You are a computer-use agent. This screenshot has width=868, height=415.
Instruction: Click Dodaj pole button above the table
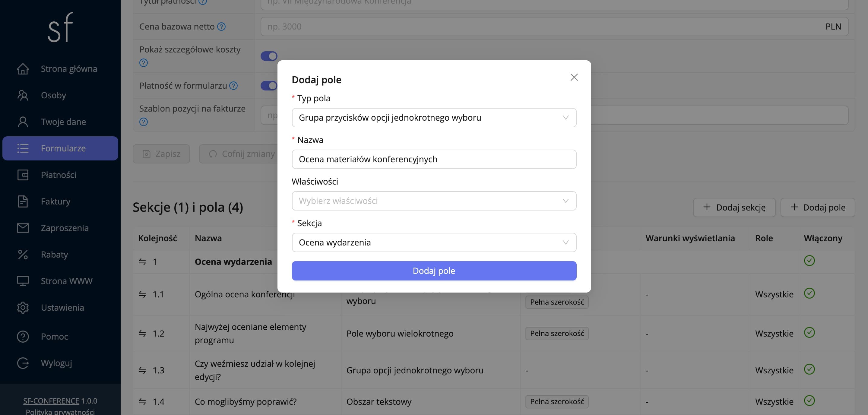pos(818,207)
